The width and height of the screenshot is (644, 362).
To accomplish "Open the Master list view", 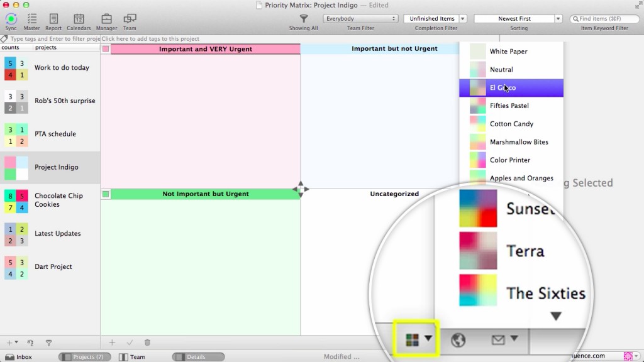I will coord(31,19).
